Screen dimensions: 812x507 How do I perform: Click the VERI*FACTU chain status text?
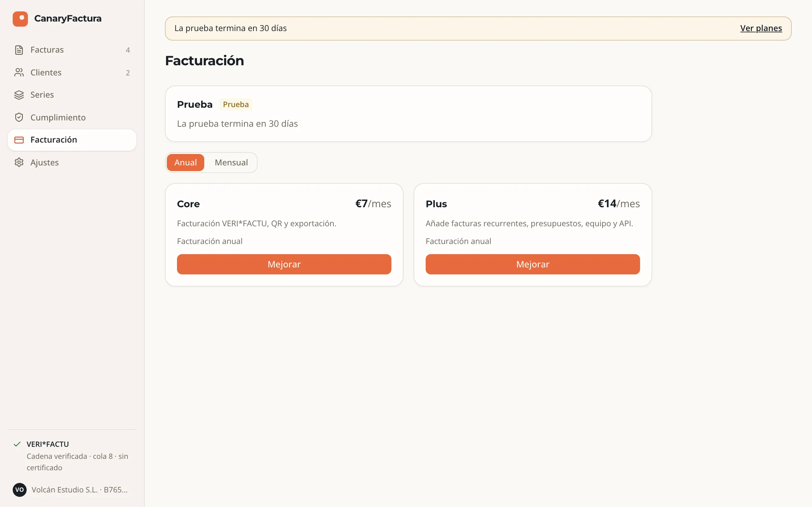pos(77,462)
